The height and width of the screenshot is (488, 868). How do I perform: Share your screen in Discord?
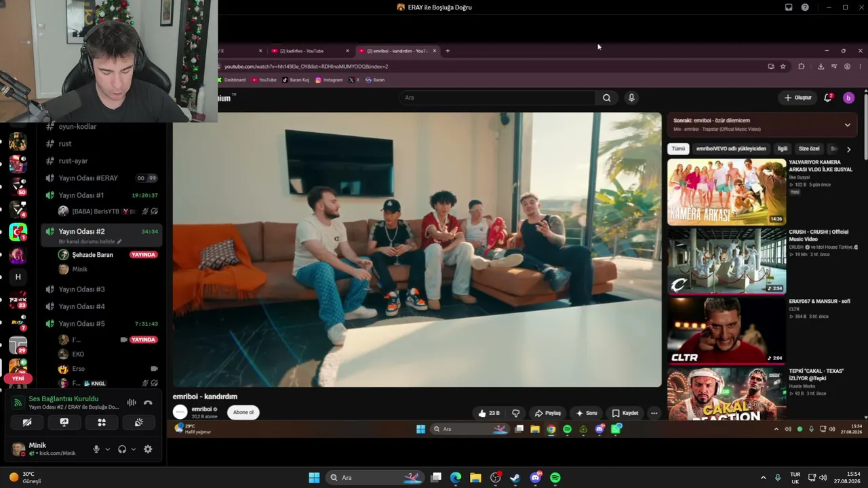point(64,422)
